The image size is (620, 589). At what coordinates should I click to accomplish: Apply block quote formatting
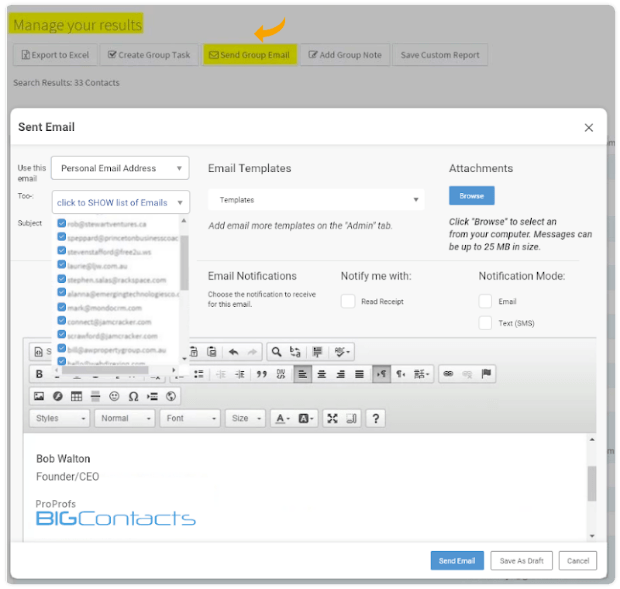click(x=261, y=374)
